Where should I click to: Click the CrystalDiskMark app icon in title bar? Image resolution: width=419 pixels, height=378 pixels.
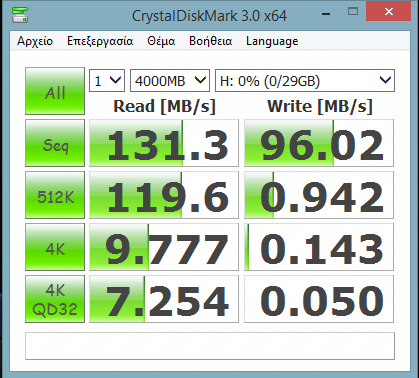click(20, 14)
